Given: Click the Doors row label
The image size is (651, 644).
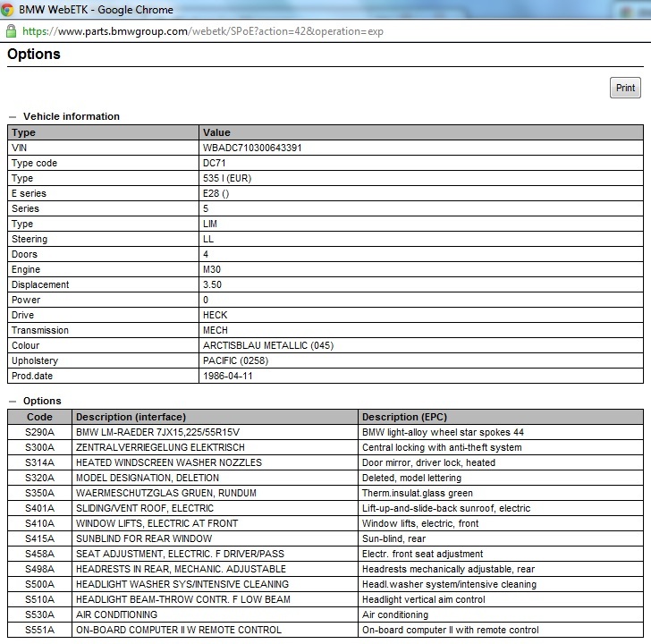Looking at the screenshot, I should pos(24,254).
